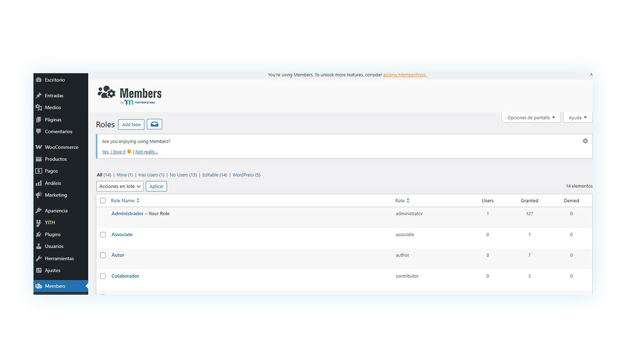Sort by Role Name column header
Image resolution: width=630 pixels, height=364 pixels.
123,201
